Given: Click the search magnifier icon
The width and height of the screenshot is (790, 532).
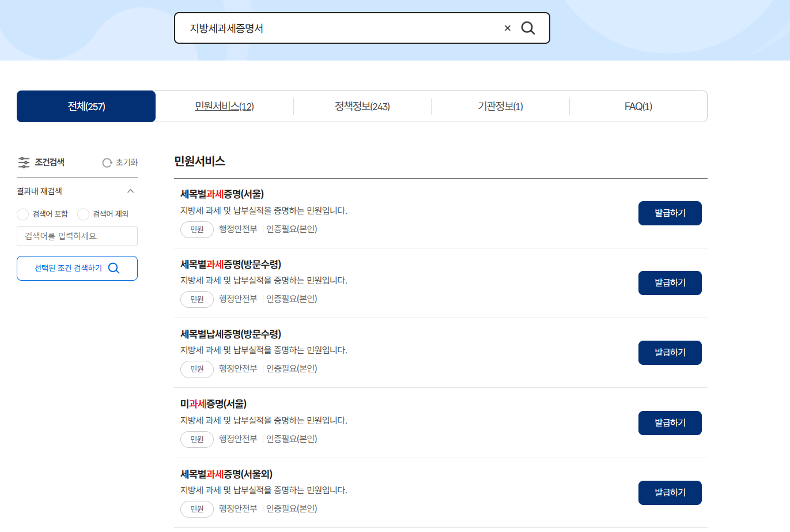Looking at the screenshot, I should pos(528,28).
